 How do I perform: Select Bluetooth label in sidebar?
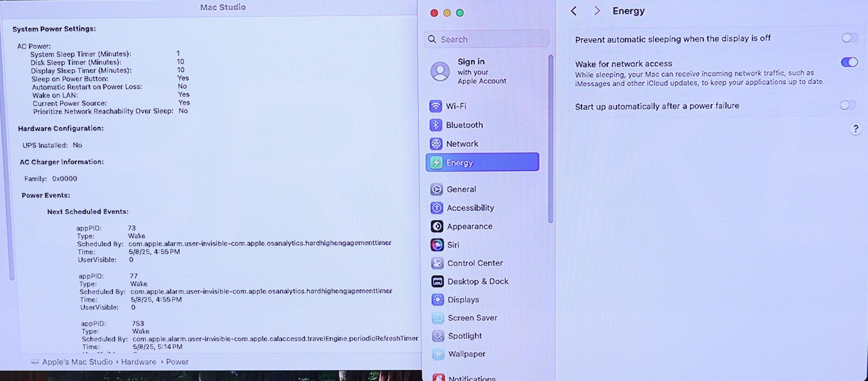(x=464, y=125)
